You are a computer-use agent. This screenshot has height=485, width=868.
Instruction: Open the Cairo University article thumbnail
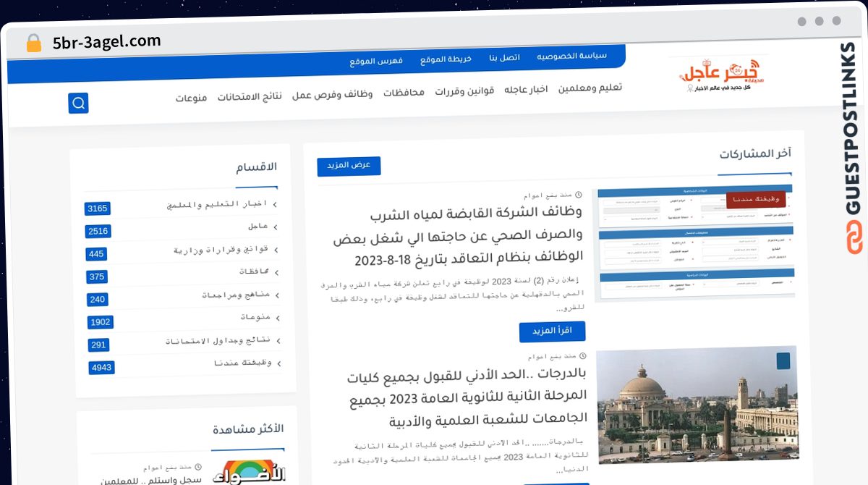pos(698,402)
